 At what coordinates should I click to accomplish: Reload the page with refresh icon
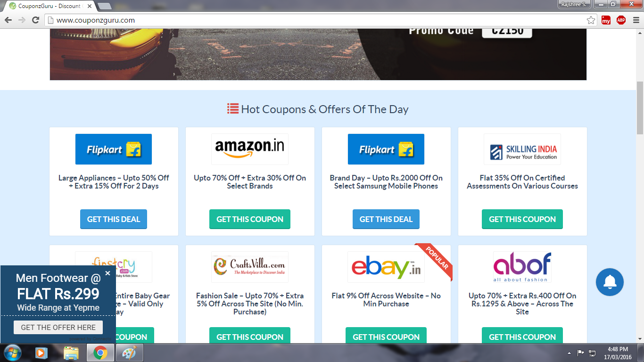click(x=35, y=20)
